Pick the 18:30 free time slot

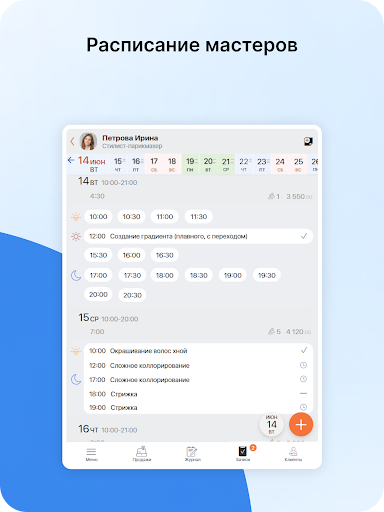[x=199, y=275]
